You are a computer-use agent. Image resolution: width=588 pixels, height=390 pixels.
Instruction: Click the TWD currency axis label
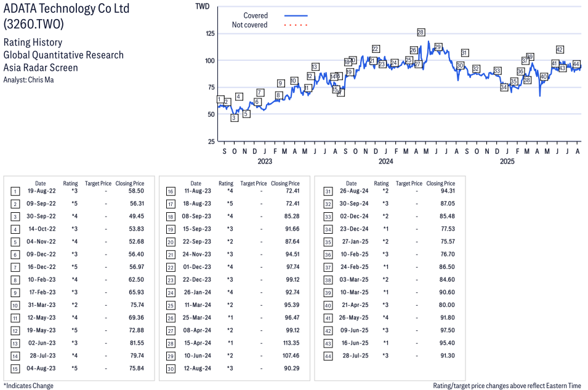[x=203, y=6]
